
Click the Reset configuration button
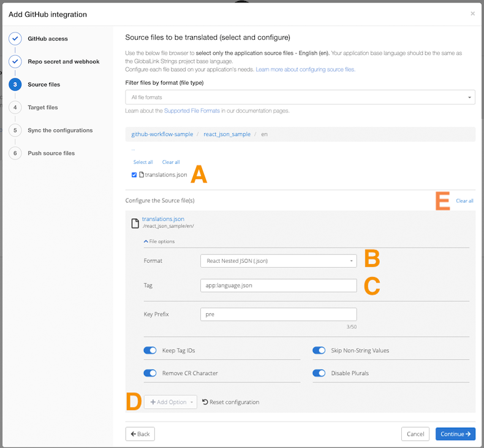pyautogui.click(x=230, y=402)
